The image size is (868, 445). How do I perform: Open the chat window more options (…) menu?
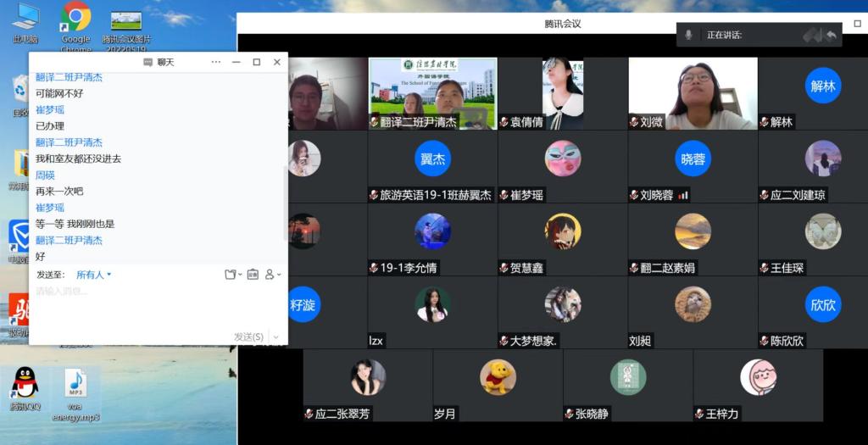pyautogui.click(x=216, y=62)
